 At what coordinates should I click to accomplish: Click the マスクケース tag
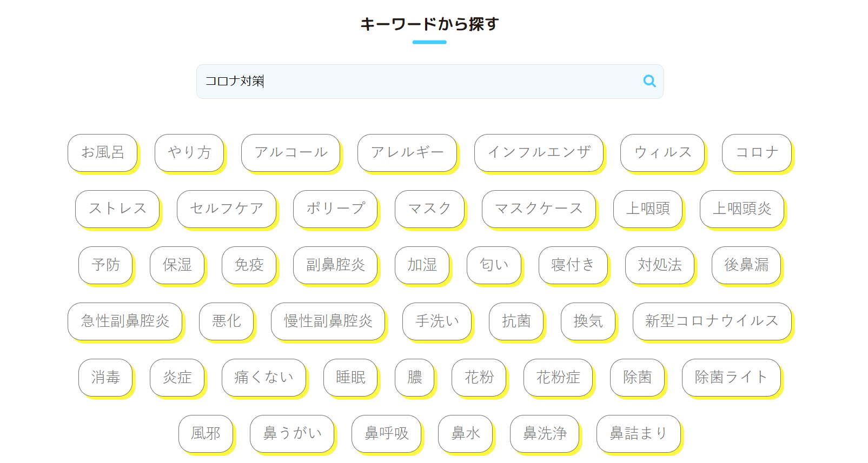pos(539,209)
